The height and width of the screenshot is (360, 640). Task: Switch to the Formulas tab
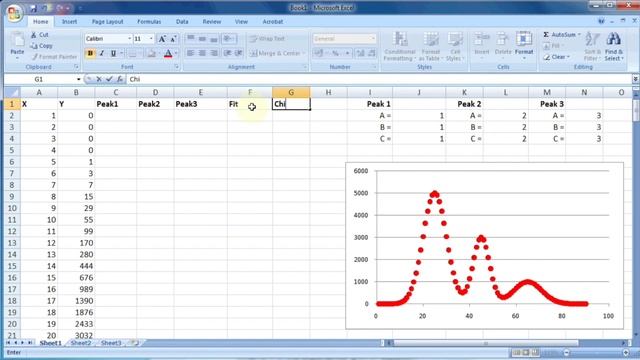tap(149, 22)
